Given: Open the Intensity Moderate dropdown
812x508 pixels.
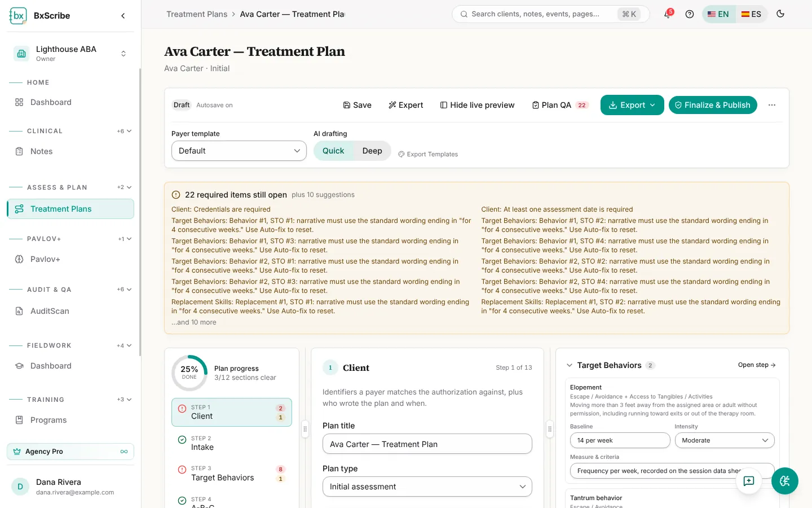Looking at the screenshot, I should click(x=725, y=440).
